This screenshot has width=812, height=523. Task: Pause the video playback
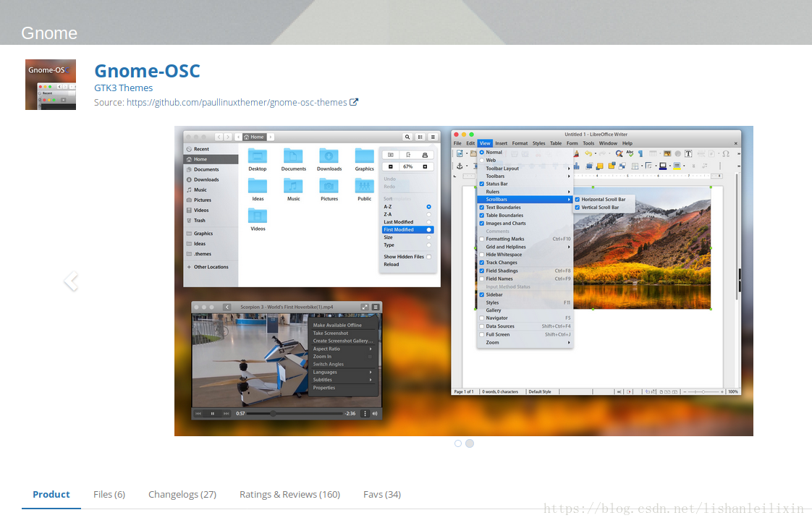pos(212,414)
